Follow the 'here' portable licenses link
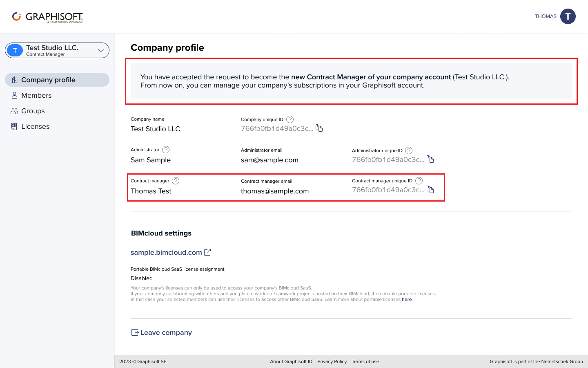Screen dimensions: 588x368 coord(407,299)
